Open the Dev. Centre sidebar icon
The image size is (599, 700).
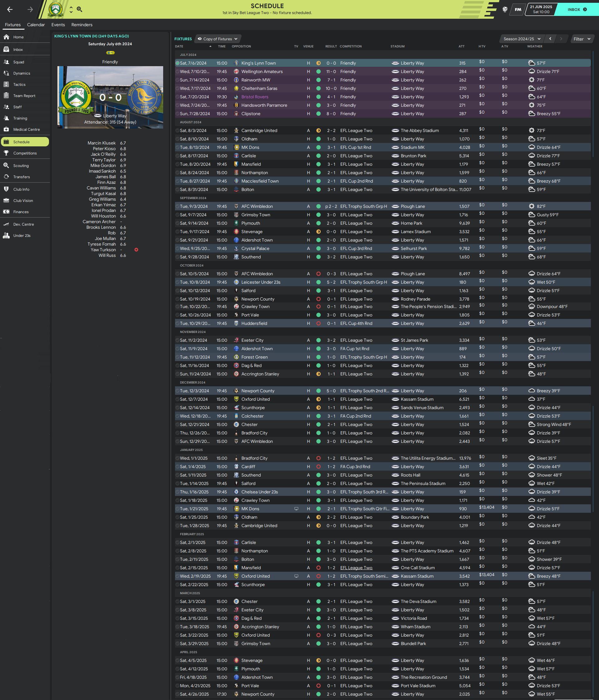pyautogui.click(x=6, y=224)
